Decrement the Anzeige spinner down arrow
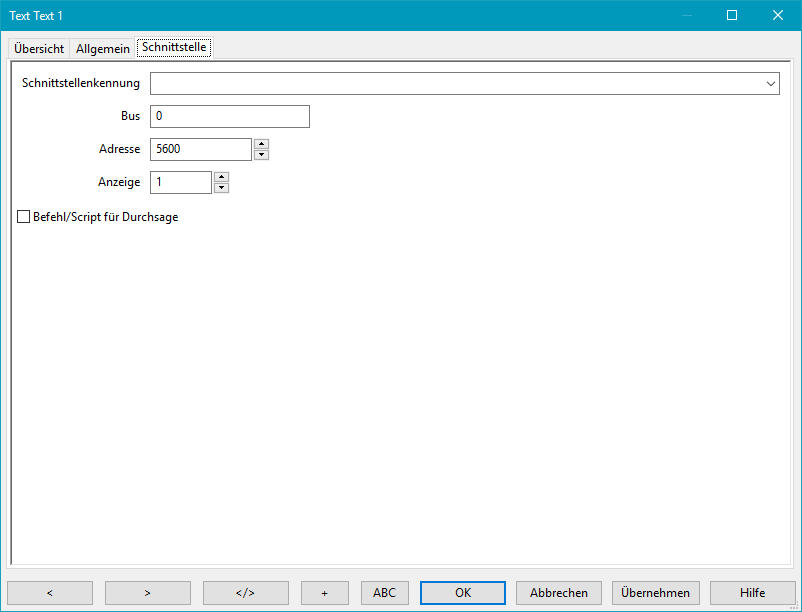This screenshot has width=802, height=612. (x=221, y=188)
